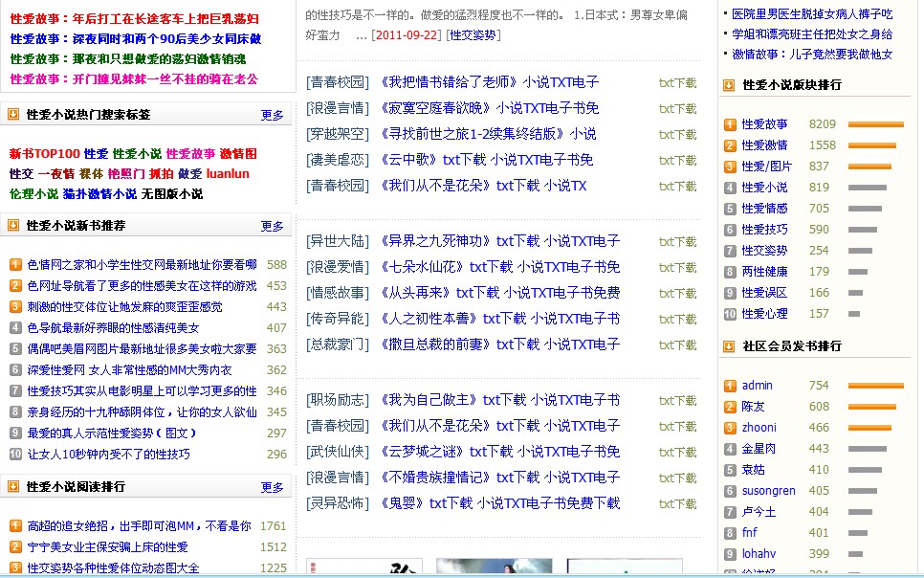924x578 pixels.
Task: Click the count 754 beside admin
Action: pyautogui.click(x=819, y=386)
